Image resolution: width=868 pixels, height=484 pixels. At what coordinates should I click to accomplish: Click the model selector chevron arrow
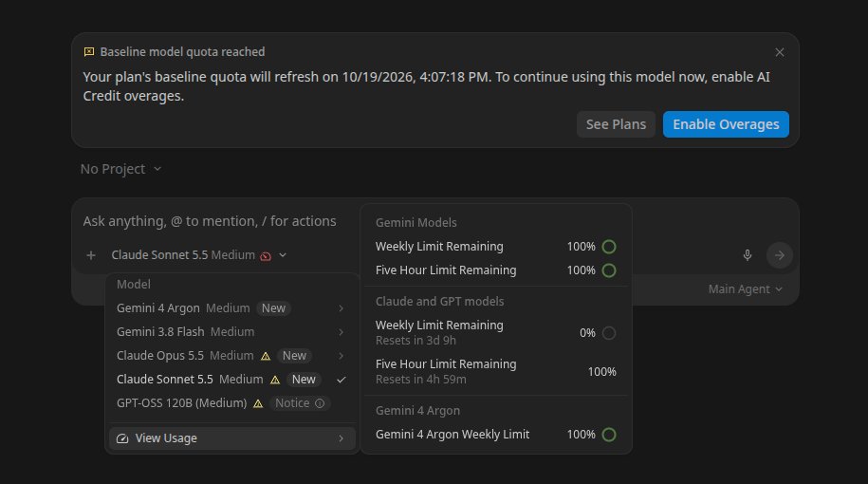point(283,255)
